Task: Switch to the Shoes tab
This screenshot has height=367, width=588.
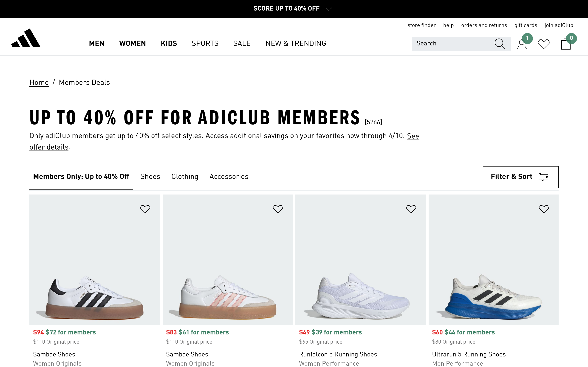Action: (150, 176)
